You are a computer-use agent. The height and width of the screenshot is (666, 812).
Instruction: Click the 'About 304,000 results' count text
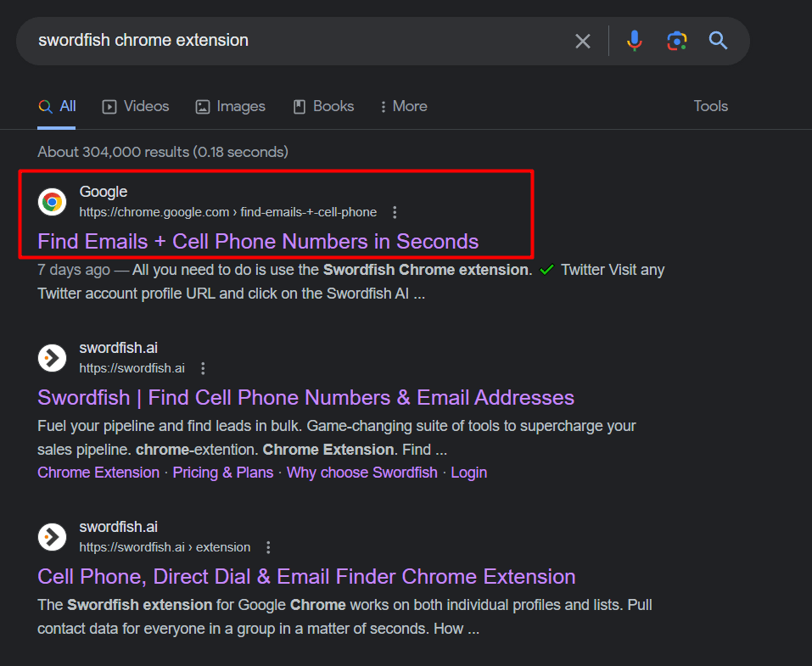163,152
